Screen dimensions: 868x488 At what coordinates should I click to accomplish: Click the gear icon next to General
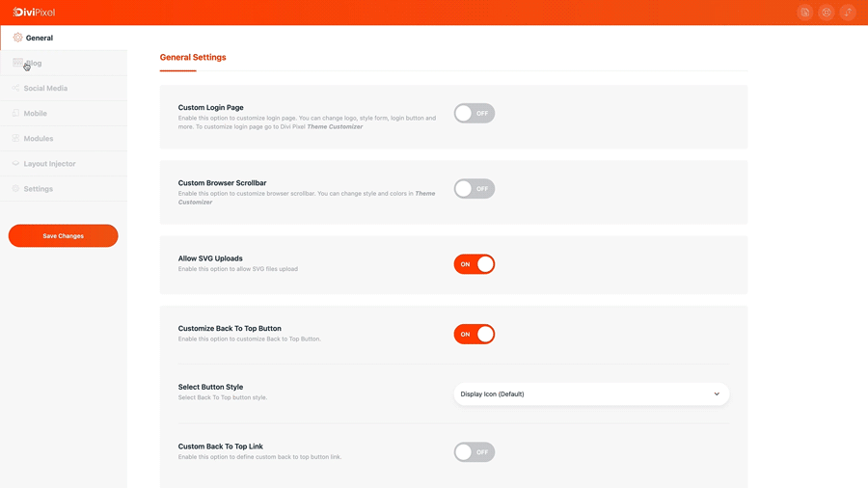(x=17, y=38)
